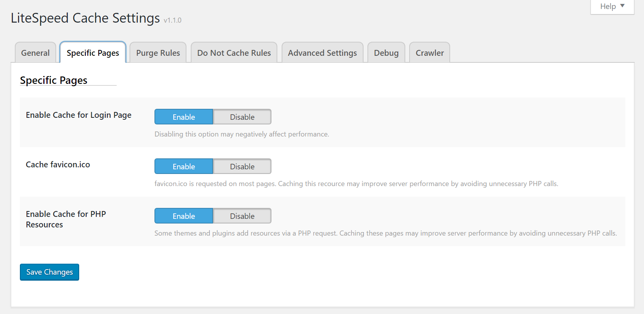This screenshot has height=314, width=644.
Task: Click the 'favicon.ico is requested on most pages' description
Action: (357, 184)
